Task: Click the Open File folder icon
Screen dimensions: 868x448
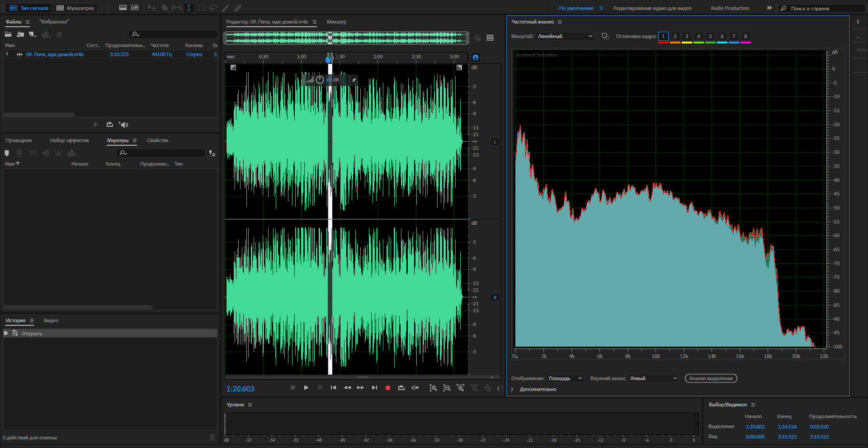Action: click(x=8, y=34)
